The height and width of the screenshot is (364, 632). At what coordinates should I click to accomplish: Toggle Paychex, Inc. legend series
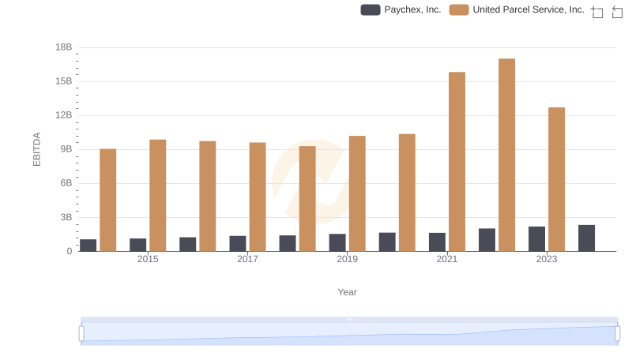[x=401, y=9]
